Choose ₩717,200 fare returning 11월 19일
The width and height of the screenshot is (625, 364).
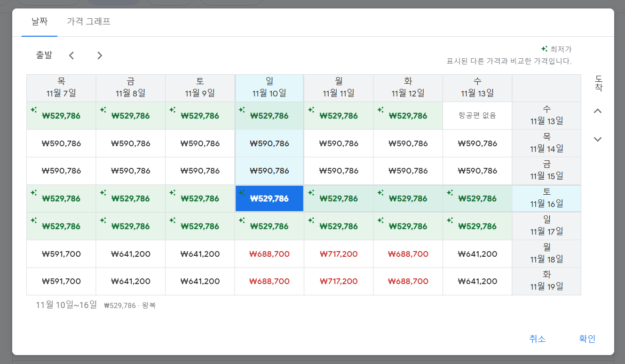point(339,281)
